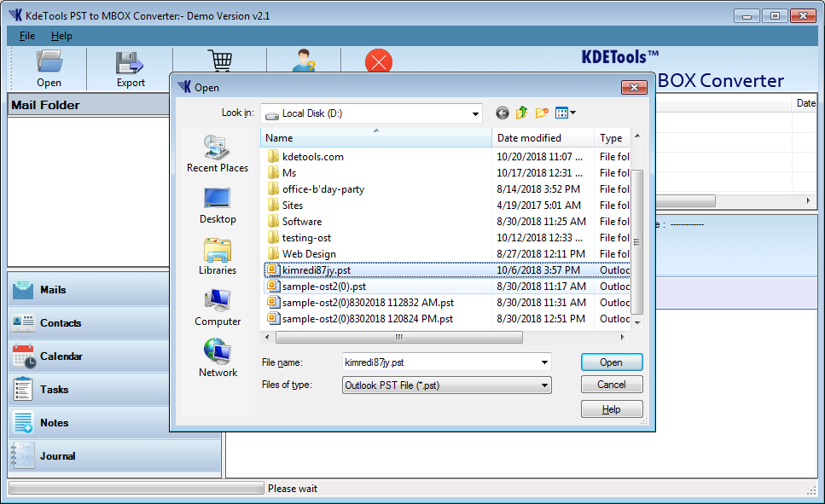Switch to the Contacts pane
Image resolution: width=825 pixels, height=504 pixels.
click(x=60, y=323)
